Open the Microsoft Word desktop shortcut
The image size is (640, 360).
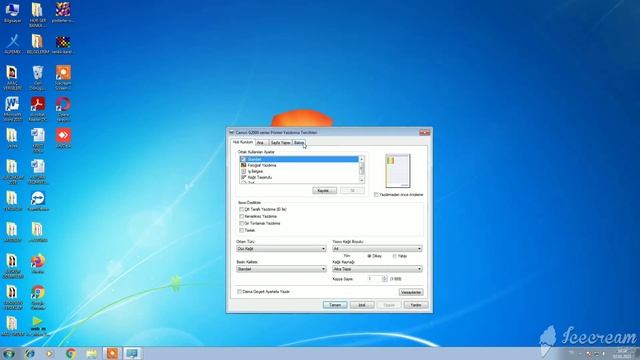pos(12,109)
